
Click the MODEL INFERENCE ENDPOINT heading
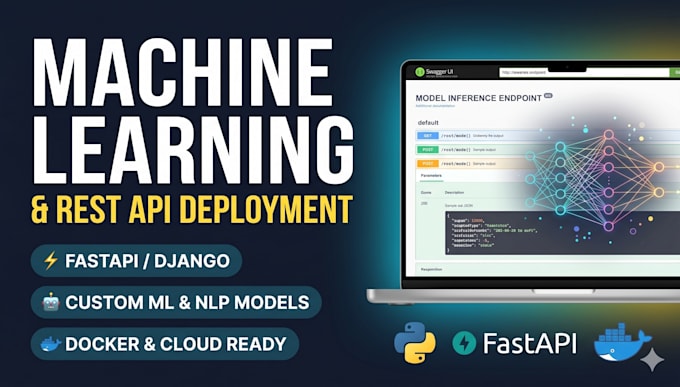pyautogui.click(x=478, y=98)
